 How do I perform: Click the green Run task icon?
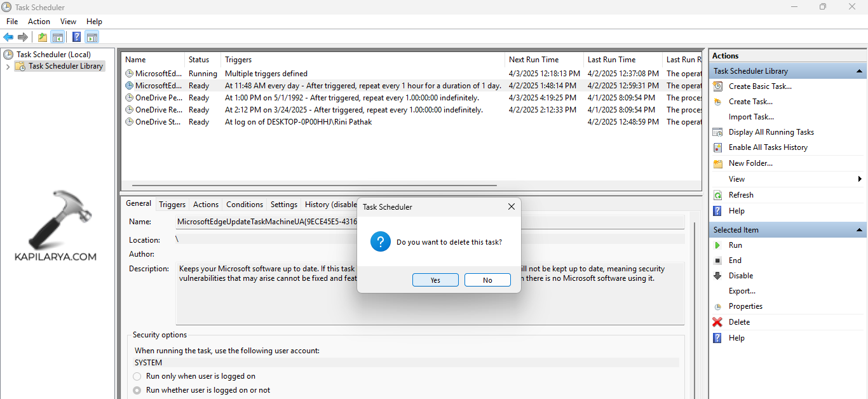point(717,245)
